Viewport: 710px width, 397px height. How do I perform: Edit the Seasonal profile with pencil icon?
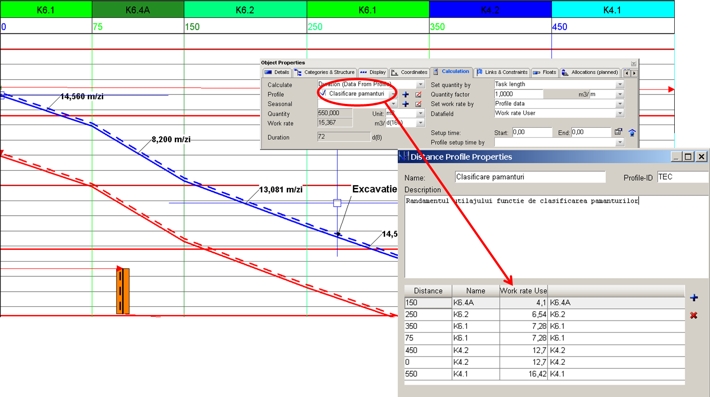pos(418,104)
